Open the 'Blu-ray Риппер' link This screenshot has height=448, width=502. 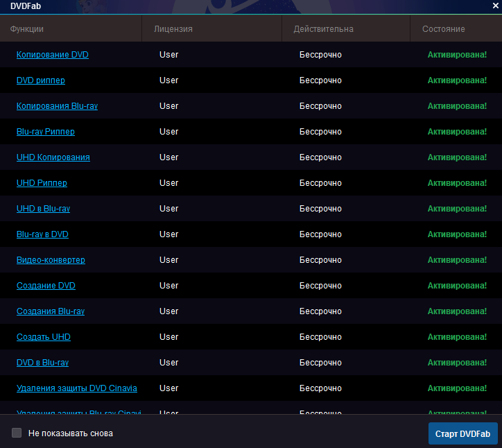click(46, 132)
